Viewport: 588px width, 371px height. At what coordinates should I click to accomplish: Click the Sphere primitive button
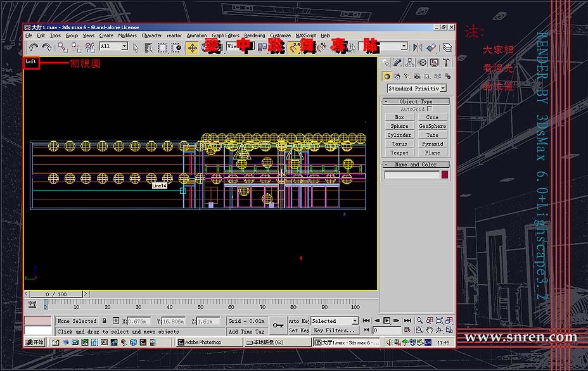pyautogui.click(x=399, y=126)
